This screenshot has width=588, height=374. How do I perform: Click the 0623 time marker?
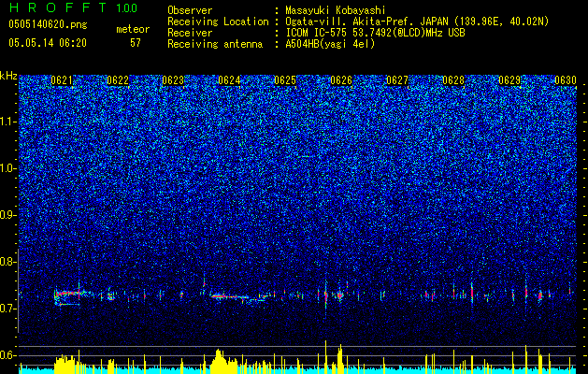click(x=173, y=80)
